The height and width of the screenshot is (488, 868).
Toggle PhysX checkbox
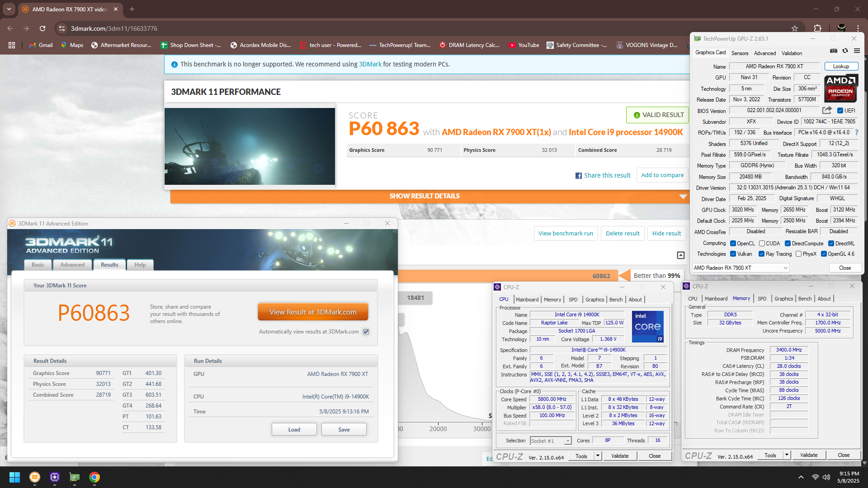tap(798, 254)
